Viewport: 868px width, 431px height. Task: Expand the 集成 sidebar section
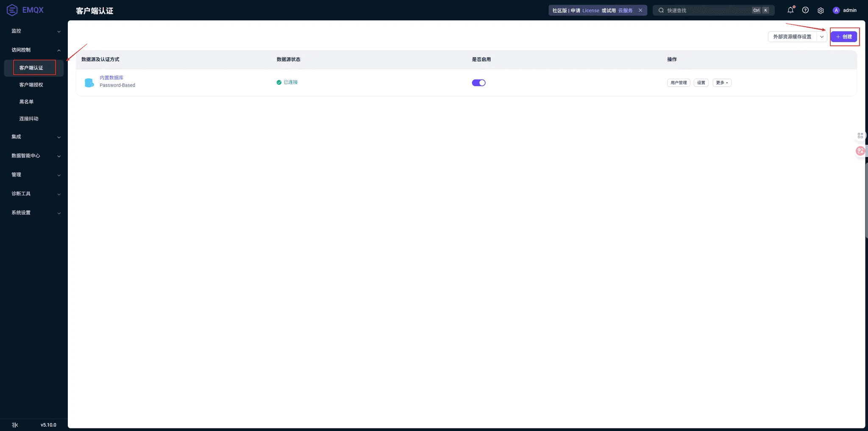point(36,137)
